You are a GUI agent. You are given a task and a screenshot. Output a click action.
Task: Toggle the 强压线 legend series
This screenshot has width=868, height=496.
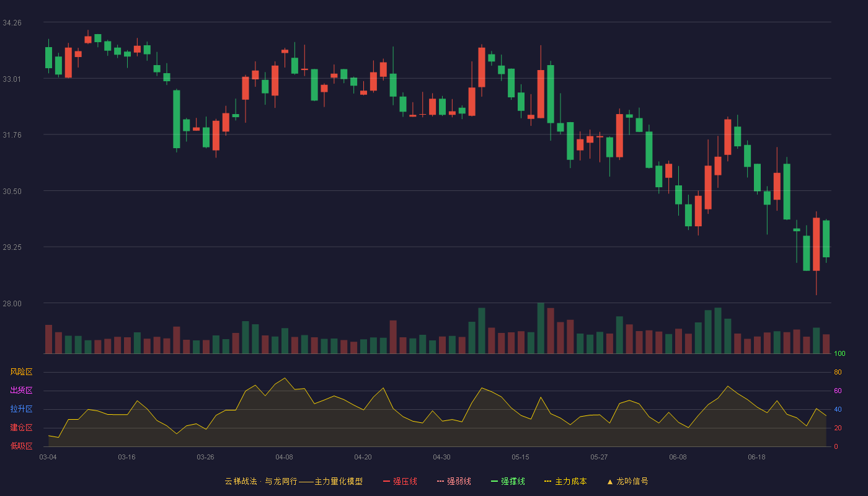(x=400, y=481)
